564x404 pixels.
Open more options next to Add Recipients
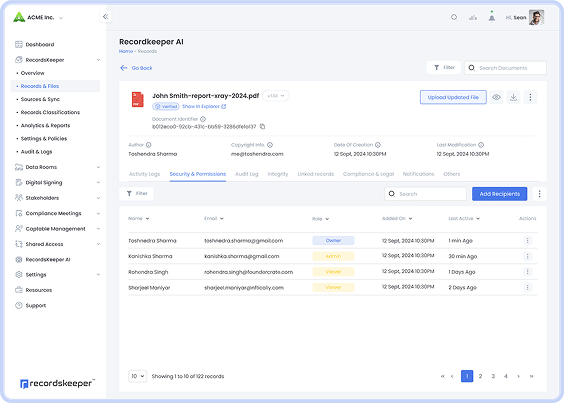pos(539,194)
